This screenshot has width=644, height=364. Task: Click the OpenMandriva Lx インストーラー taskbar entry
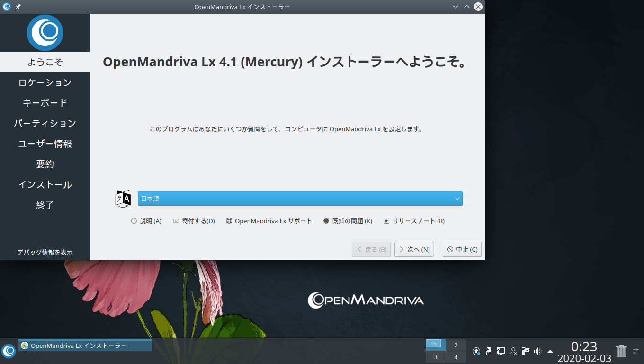[85, 346]
